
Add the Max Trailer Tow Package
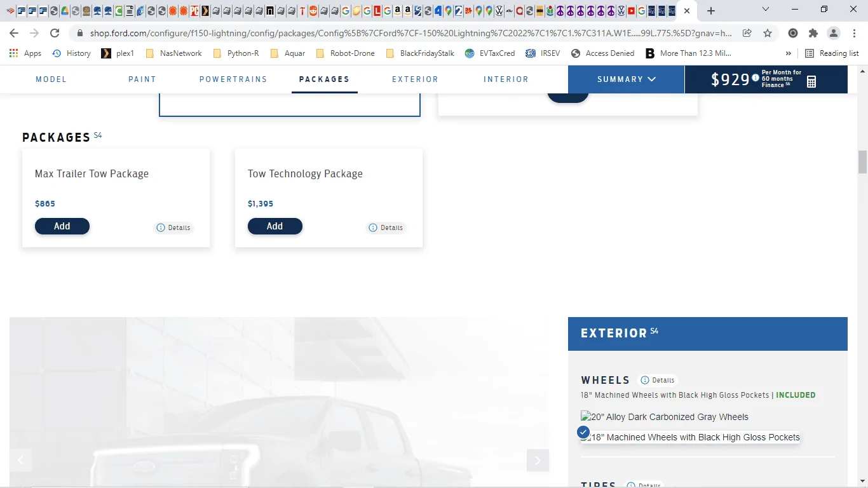pos(62,226)
